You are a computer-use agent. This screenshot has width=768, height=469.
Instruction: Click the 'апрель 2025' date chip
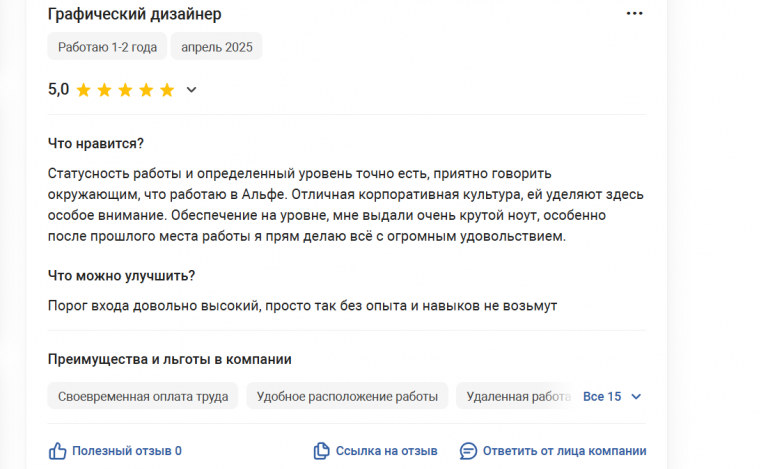click(216, 47)
